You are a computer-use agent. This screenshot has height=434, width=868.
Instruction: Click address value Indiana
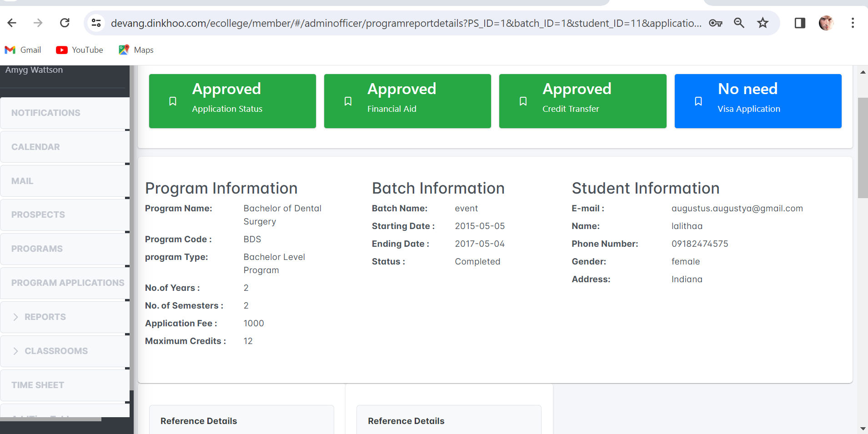pyautogui.click(x=687, y=279)
